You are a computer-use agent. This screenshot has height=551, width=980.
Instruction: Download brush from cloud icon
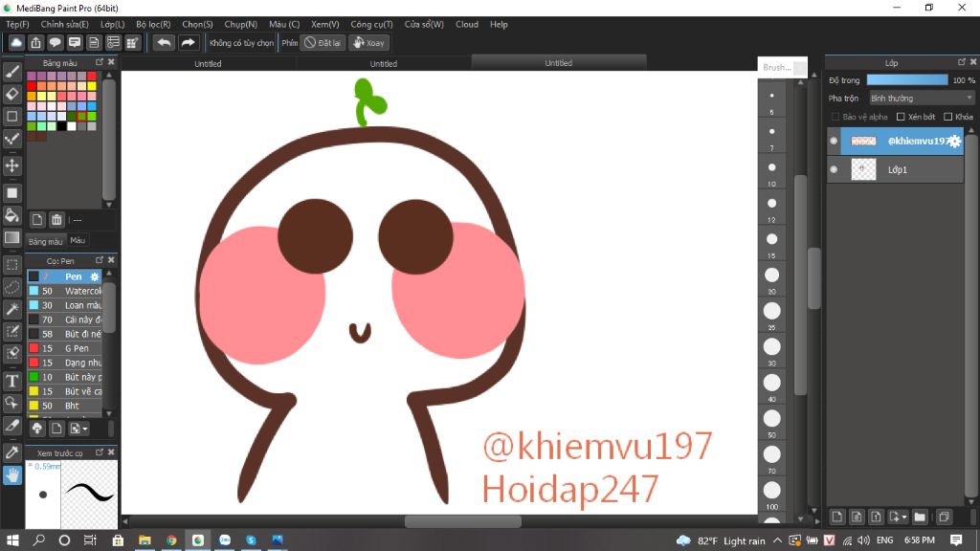pyautogui.click(x=37, y=428)
